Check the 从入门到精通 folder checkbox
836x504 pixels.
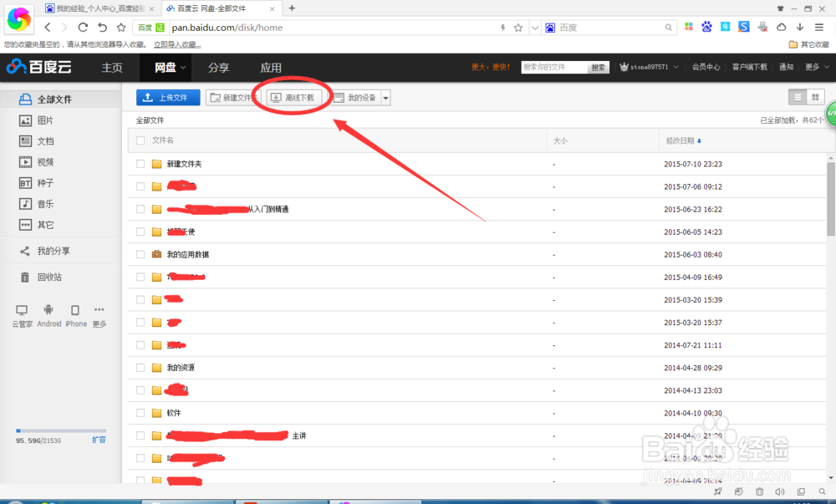point(140,209)
